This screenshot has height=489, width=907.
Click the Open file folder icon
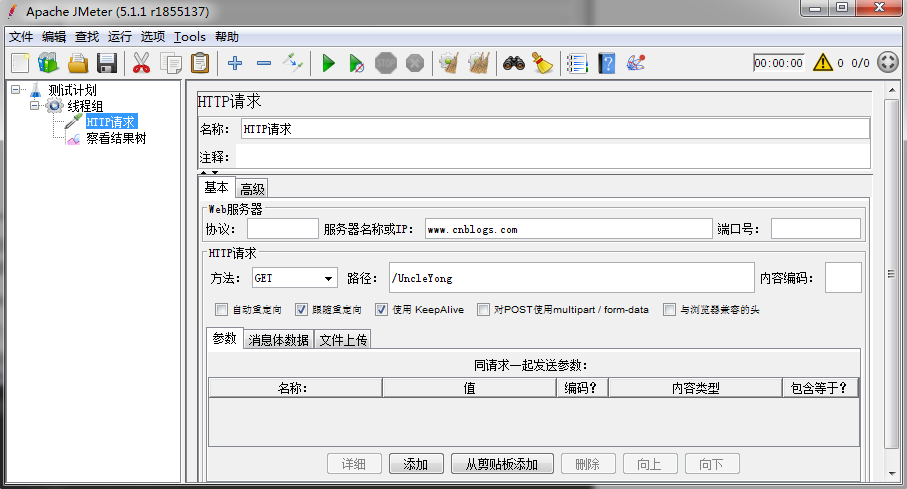78,63
